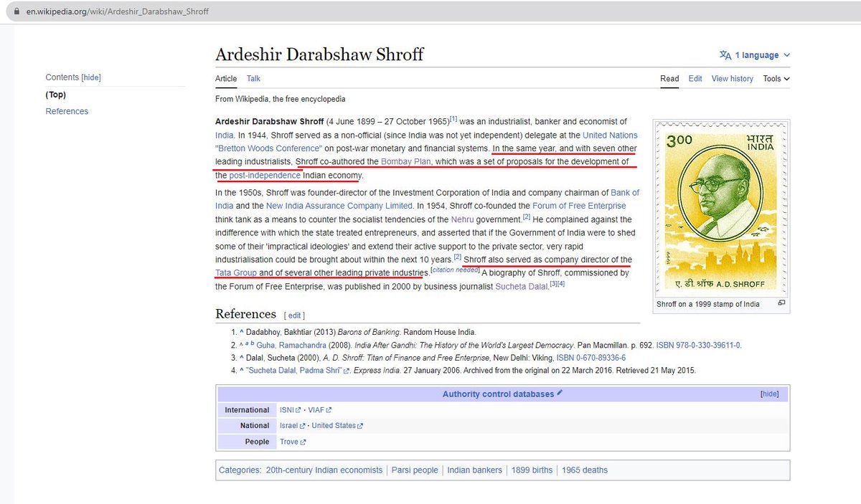Open the Categories link

tap(240, 470)
